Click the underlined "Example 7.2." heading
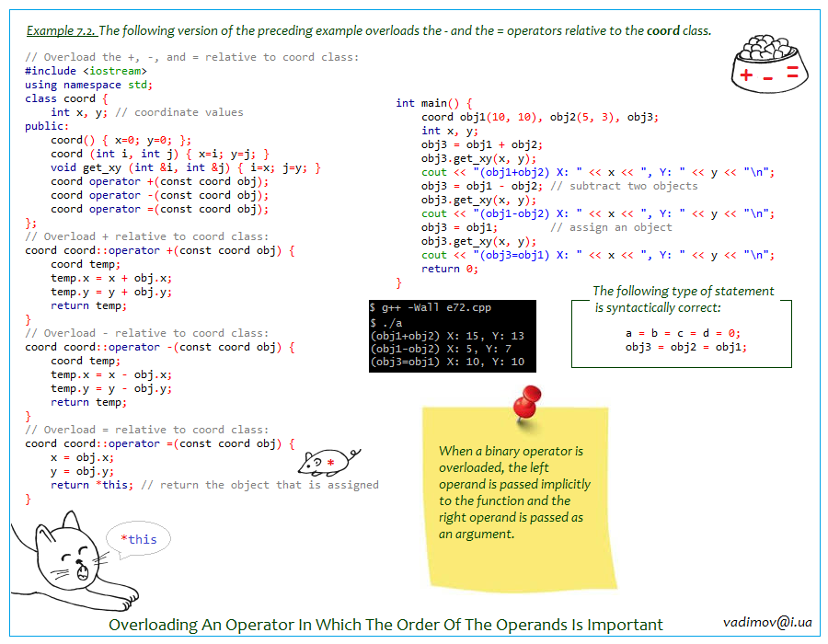Screen dimensions: 828x644 tap(62, 30)
